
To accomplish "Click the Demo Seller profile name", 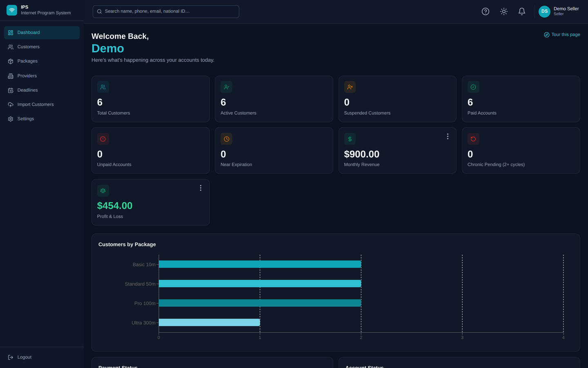I will pos(566,9).
